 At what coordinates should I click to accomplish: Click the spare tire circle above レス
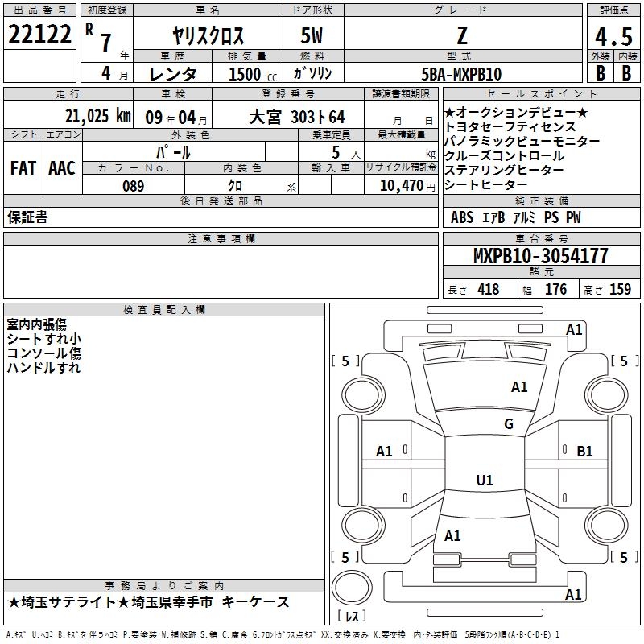pyautogui.click(x=352, y=588)
